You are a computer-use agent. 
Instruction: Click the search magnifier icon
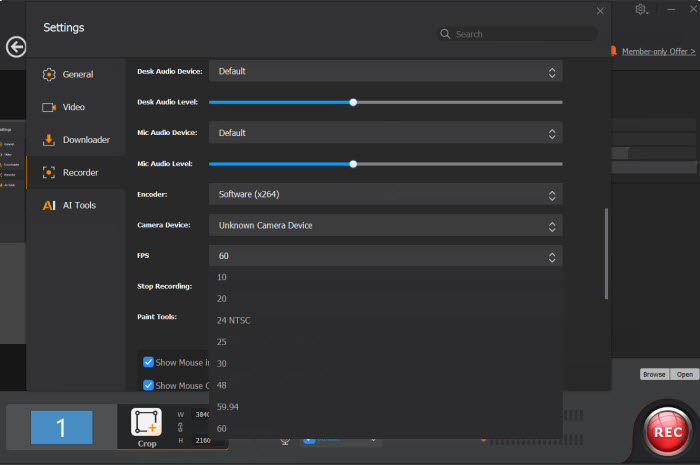coord(445,34)
